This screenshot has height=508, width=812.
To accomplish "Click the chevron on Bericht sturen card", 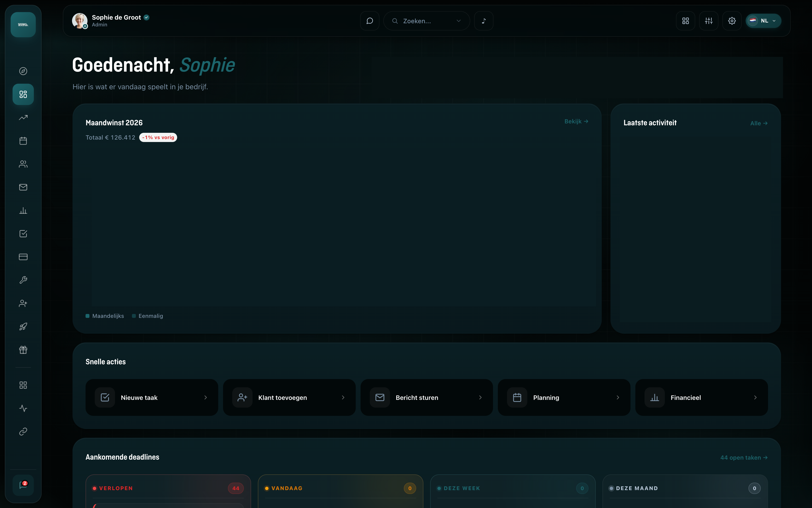I will pos(480,397).
